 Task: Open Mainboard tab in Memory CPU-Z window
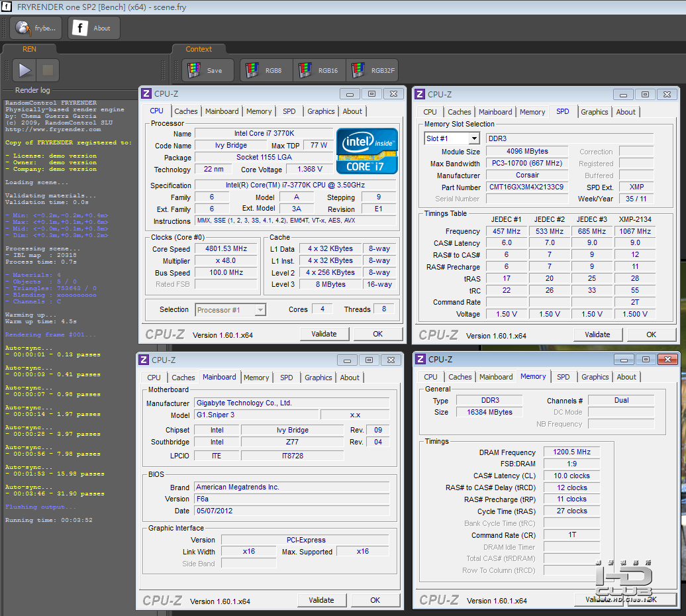[496, 377]
